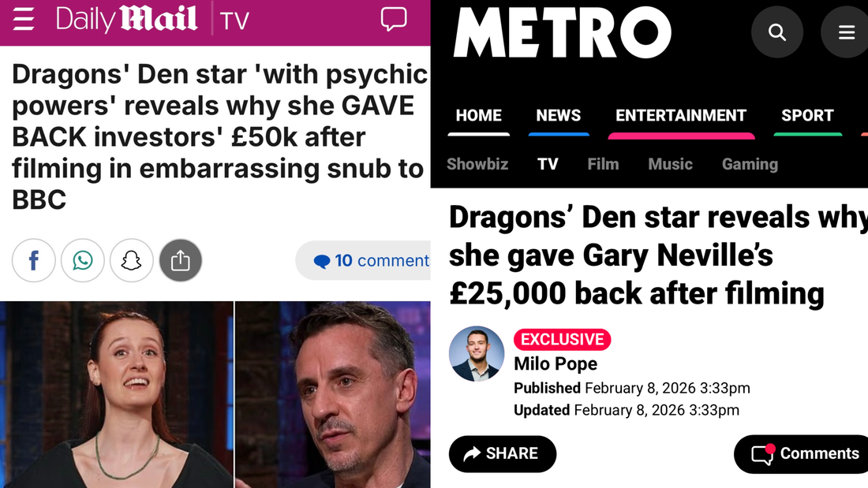
Task: Select Showbiz sub-navigation item
Action: [x=477, y=164]
